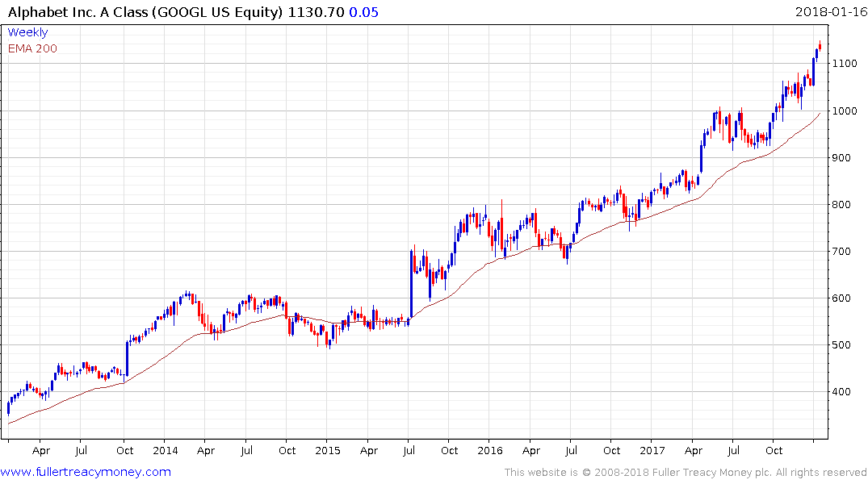
Task: Click the 500 price axis label
Action: 841,345
